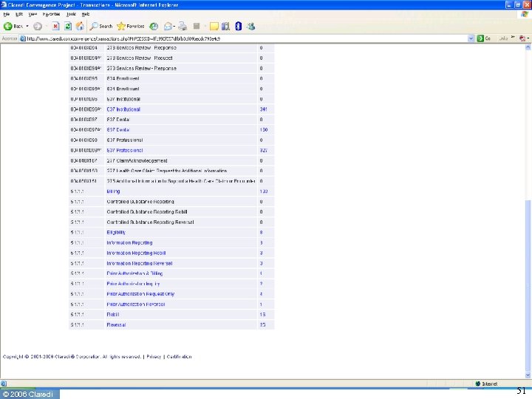Viewport: 532px width, 399px height.
Task: Refresh the page with green arrows icon
Action: (x=68, y=26)
